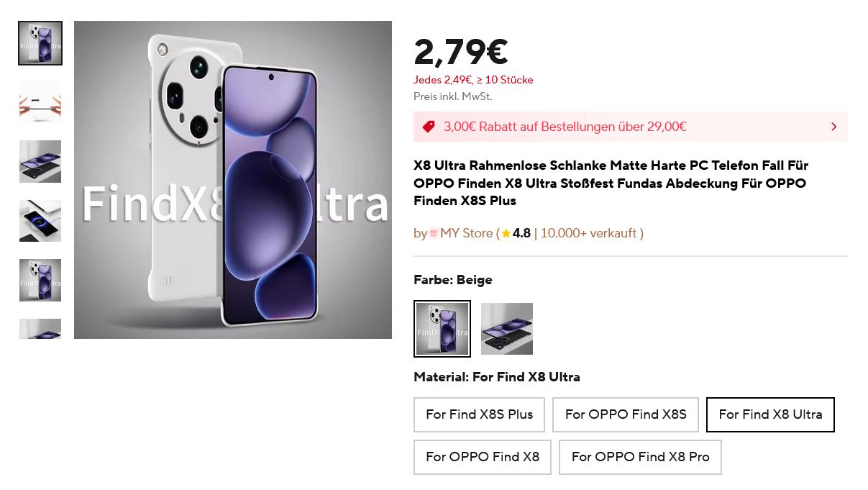Select the topmost highlighted gallery thumbnail
This screenshot has height=490, width=868.
40,43
